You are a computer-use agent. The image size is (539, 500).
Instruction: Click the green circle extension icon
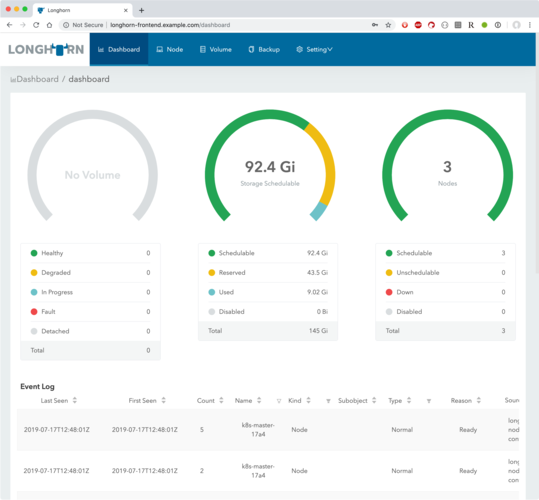point(484,25)
